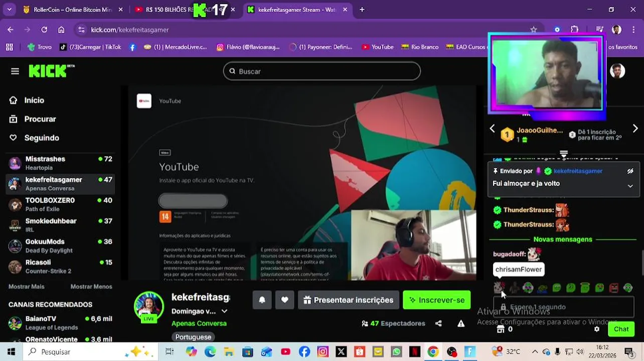Open Trovo bookmark
Screen dimensions: 644x361
pos(39,47)
